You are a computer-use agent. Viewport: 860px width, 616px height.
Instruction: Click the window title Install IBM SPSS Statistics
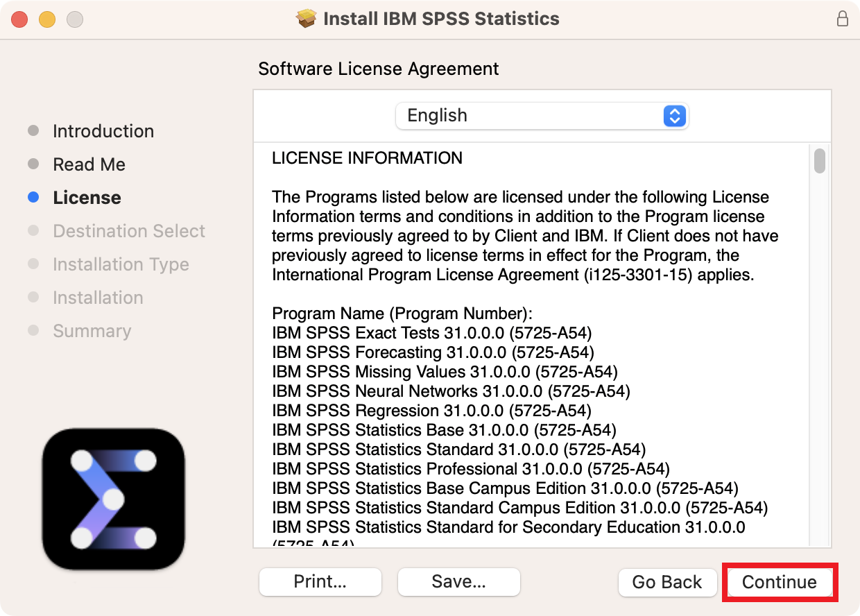coord(441,19)
